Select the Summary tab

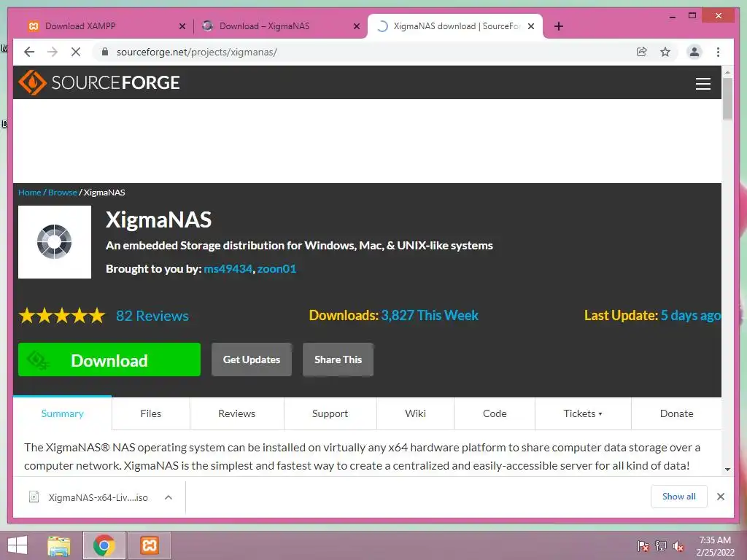63,413
